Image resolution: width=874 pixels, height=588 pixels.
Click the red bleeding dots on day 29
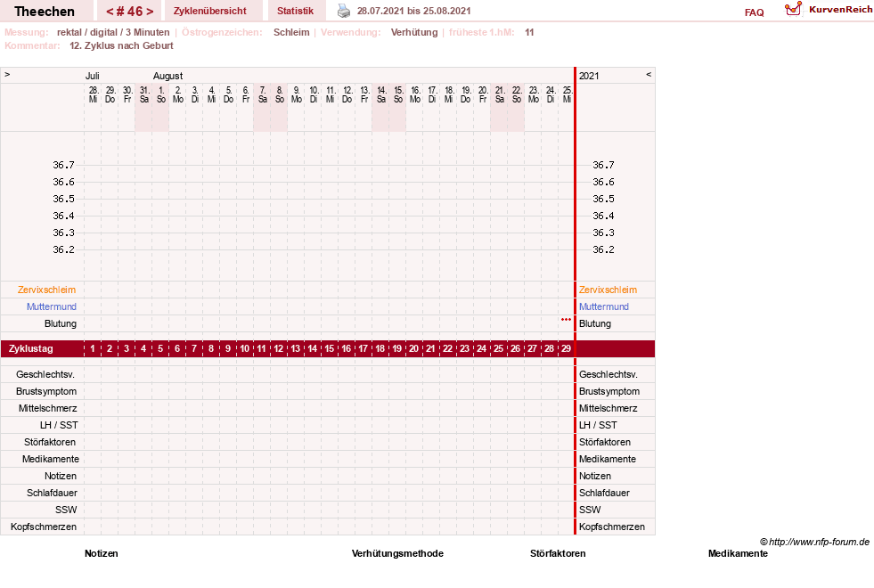pyautogui.click(x=567, y=319)
